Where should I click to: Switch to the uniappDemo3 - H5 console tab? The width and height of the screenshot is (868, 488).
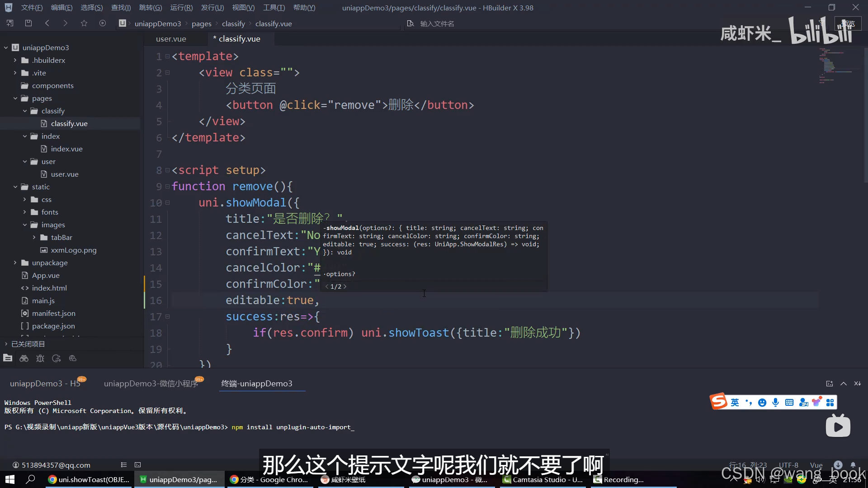45,383
